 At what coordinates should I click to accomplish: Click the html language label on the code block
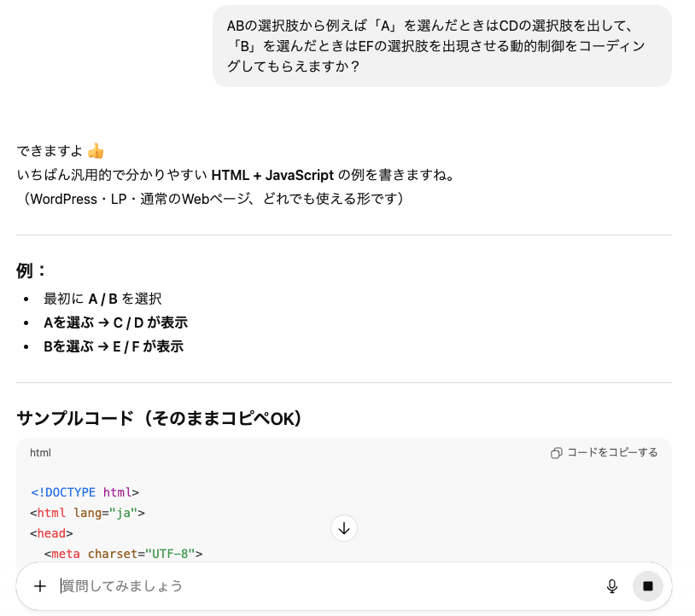(x=40, y=453)
